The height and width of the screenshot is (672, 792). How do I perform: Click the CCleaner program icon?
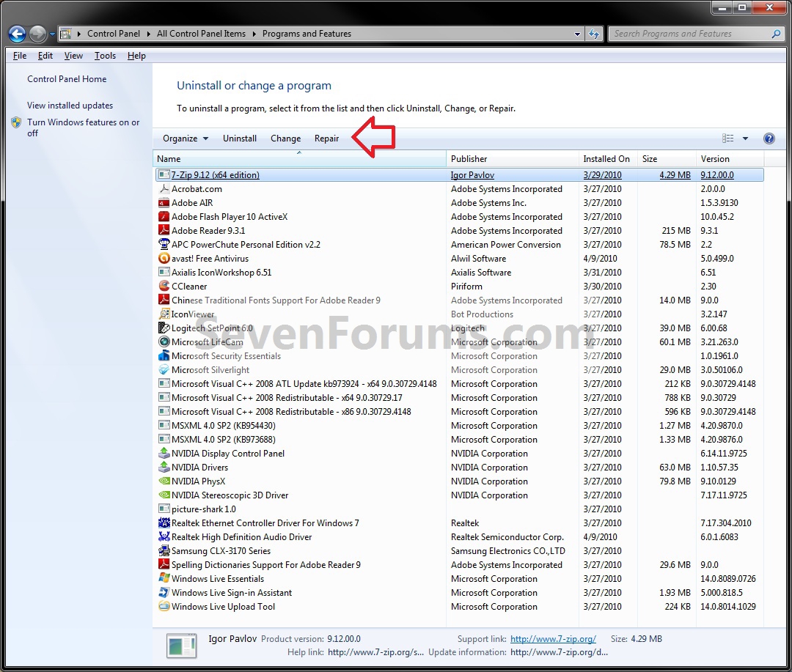pos(164,286)
